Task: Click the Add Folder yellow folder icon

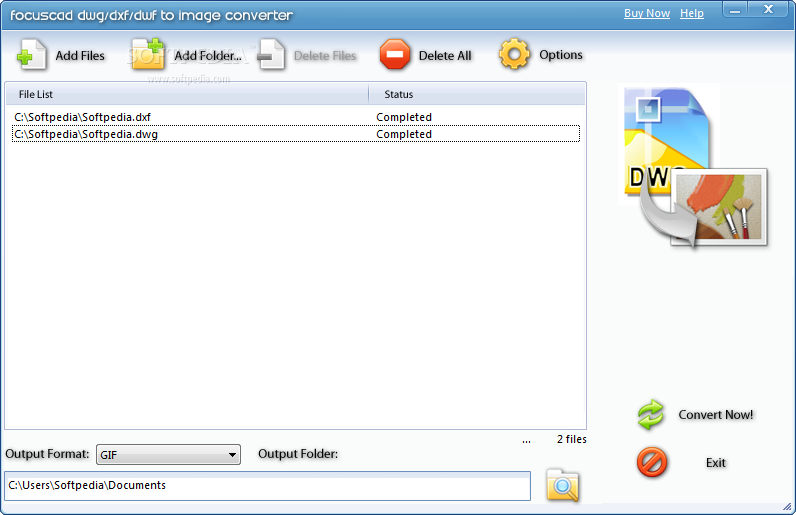Action: point(148,54)
